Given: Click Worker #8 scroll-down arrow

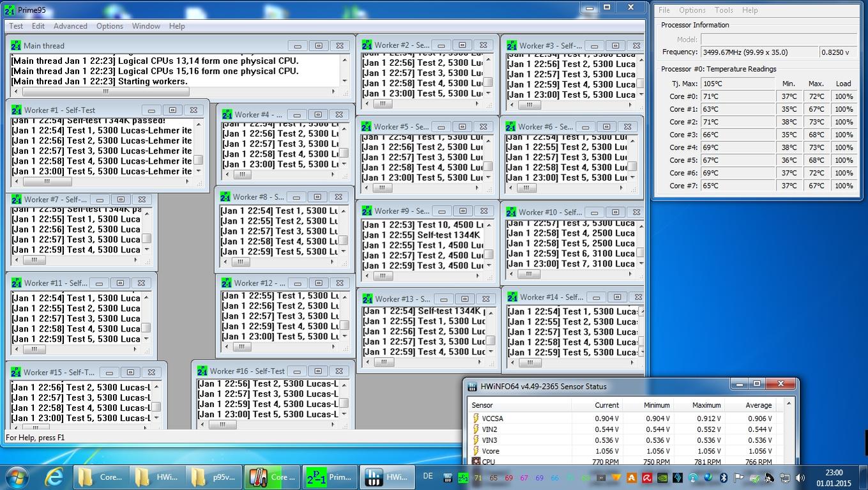Looking at the screenshot, I should pos(344,252).
